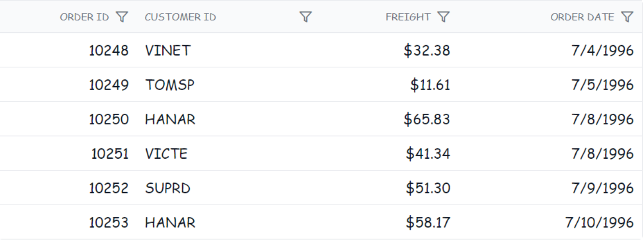Sort by the Customer ID column header

(x=180, y=17)
